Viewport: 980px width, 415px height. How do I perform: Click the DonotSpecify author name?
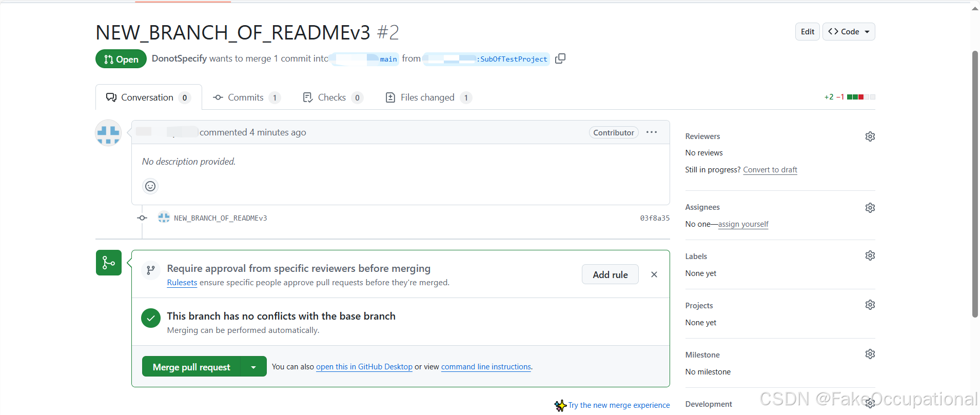click(179, 58)
